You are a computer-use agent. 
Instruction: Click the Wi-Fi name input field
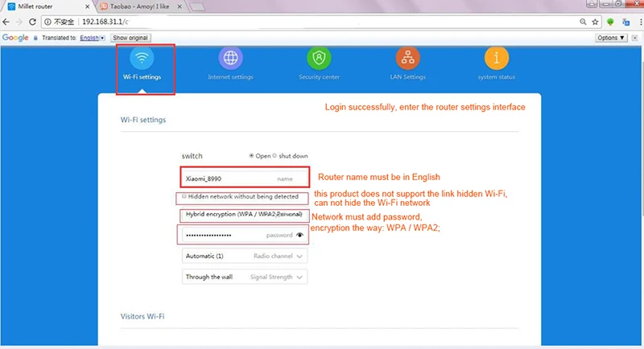(245, 179)
